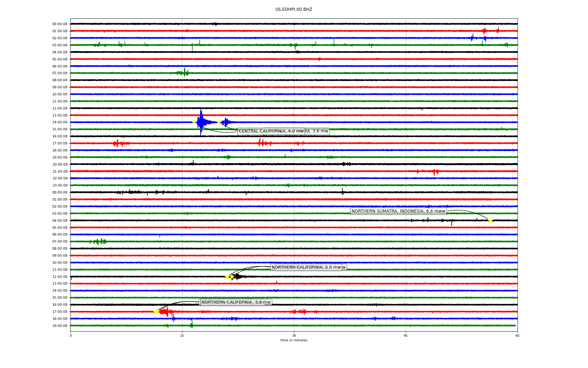Click the 23:00:08 time label
588x368 pixels.
(x=60, y=185)
